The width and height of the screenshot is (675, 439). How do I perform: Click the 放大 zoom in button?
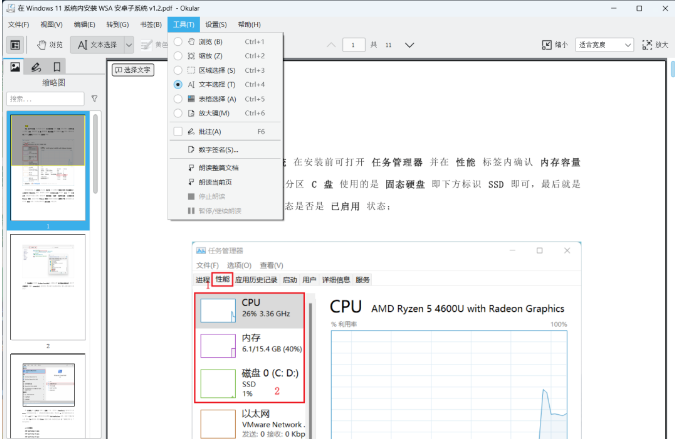655,45
